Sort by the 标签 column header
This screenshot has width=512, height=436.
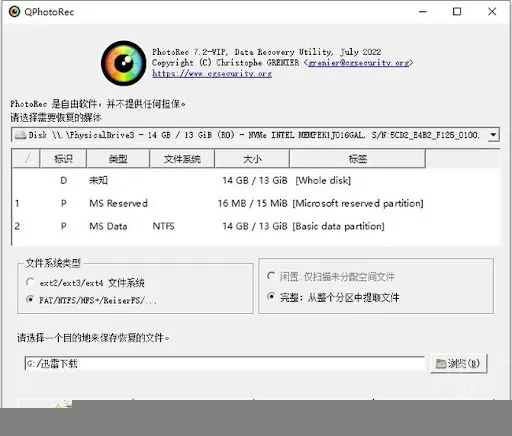[357, 159]
